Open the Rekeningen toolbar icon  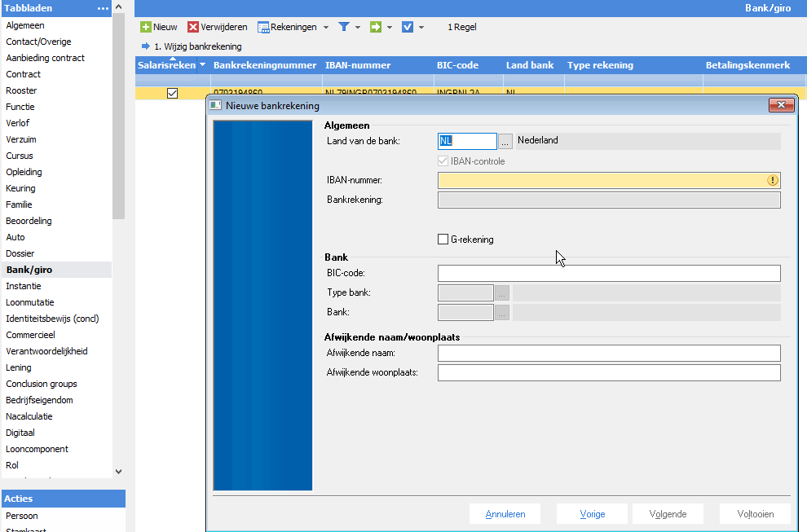click(263, 27)
